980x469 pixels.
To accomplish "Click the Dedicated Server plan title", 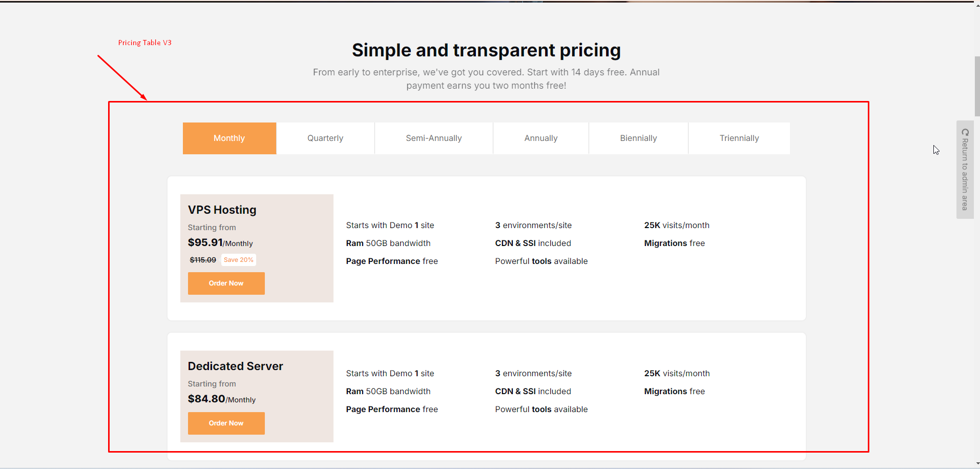I will [235, 366].
